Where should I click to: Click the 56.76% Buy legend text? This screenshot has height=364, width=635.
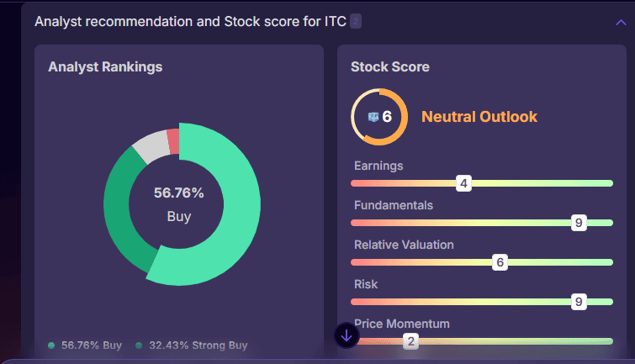tap(92, 346)
